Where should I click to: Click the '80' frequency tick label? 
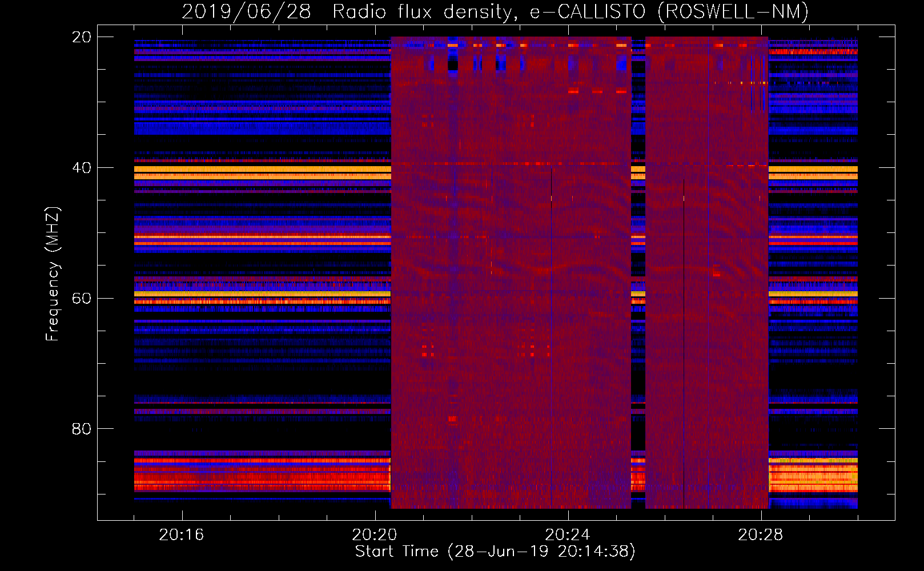[81, 429]
